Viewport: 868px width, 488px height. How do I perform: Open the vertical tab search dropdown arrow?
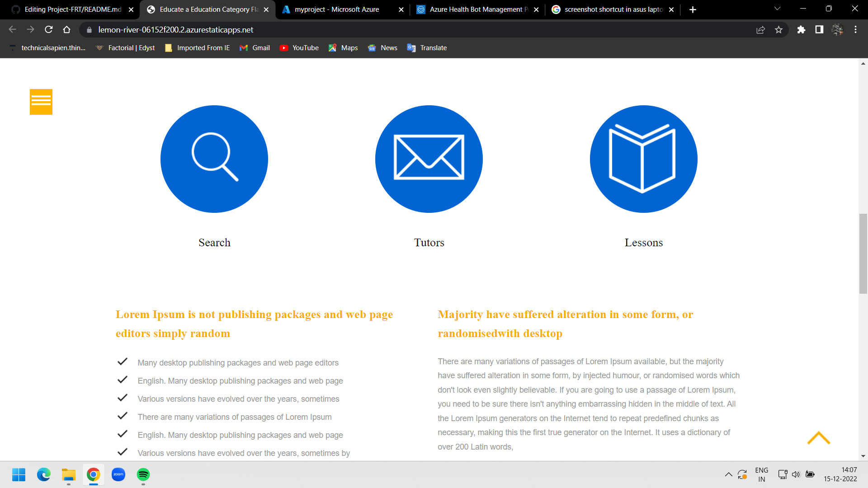(777, 9)
